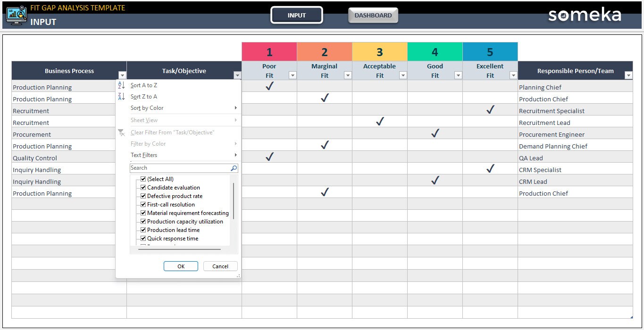Click Clear Filter From "Task/Objective"
The height and width of the screenshot is (330, 644).
point(178,132)
